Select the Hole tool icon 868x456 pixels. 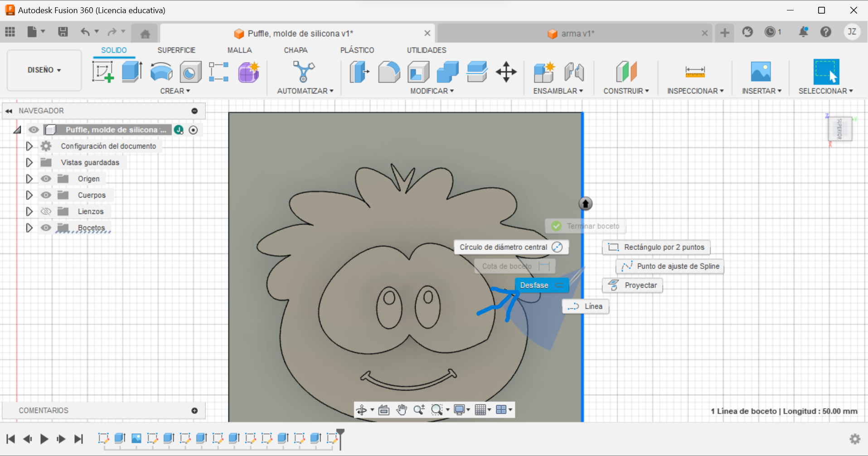(190, 72)
